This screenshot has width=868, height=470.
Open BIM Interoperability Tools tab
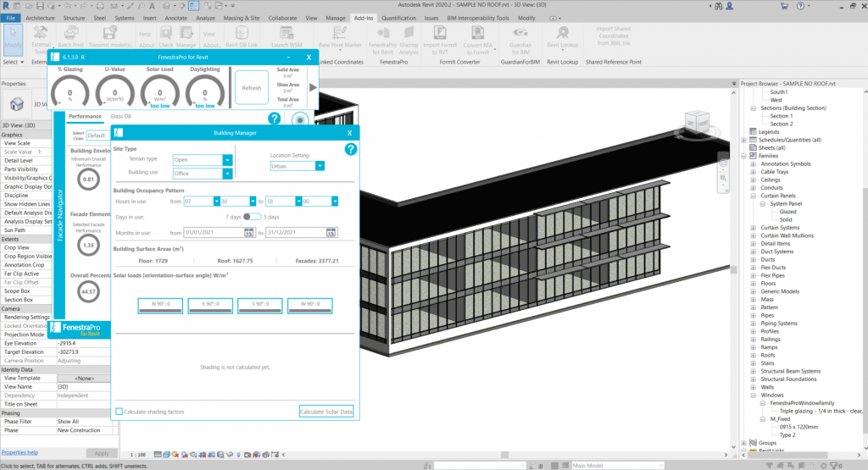[478, 18]
